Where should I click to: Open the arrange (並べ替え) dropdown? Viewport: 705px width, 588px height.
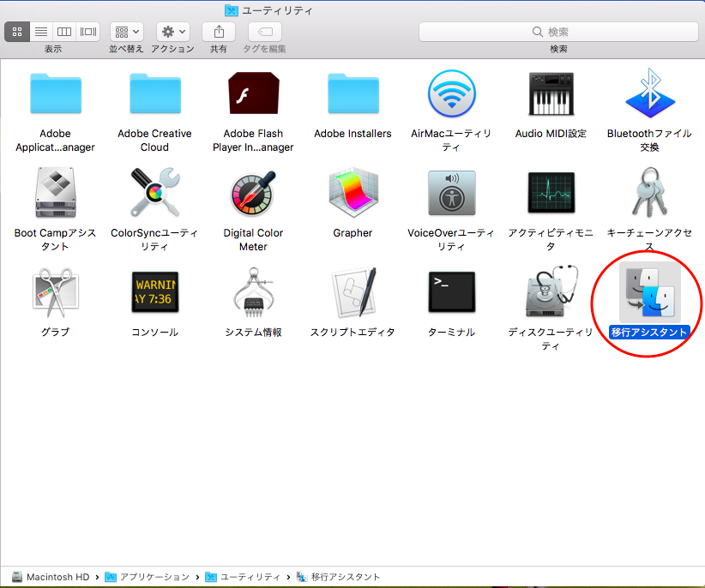point(127,32)
